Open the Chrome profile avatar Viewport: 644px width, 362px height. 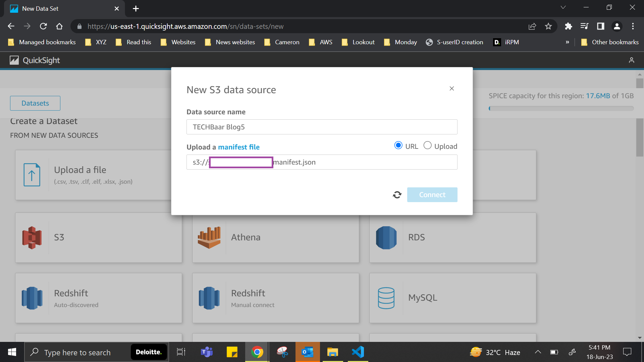click(x=617, y=26)
